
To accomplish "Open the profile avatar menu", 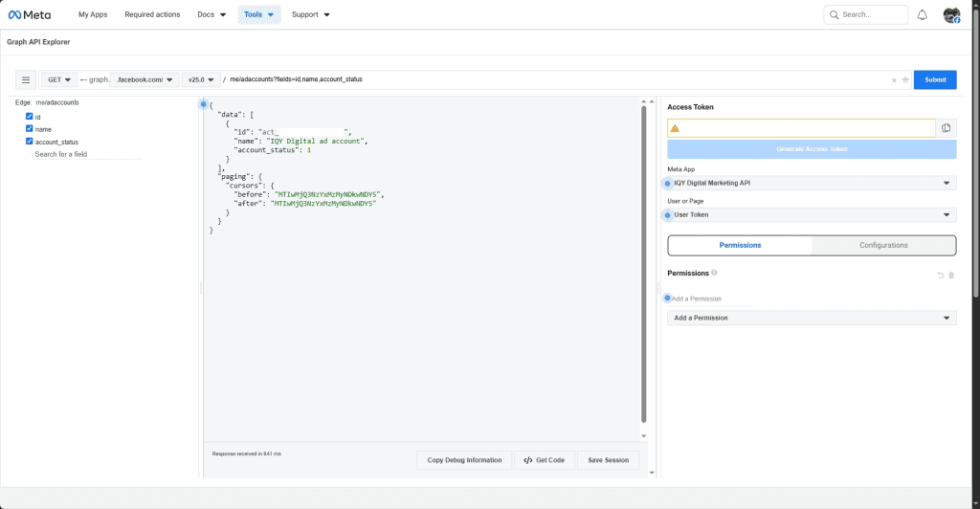I will click(951, 15).
